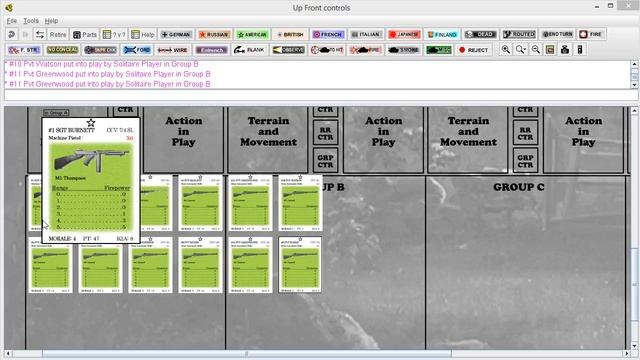Click the OBSERVE toolbar button
640x360 pixels.
288,50
